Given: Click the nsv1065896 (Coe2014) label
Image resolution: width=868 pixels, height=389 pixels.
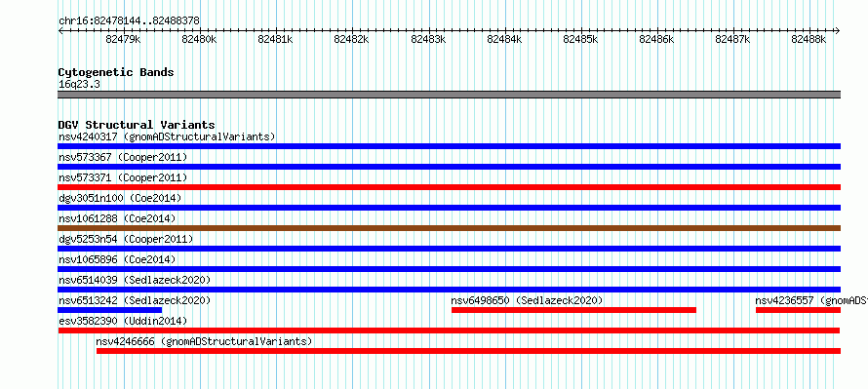Looking at the screenshot, I should [117, 259].
